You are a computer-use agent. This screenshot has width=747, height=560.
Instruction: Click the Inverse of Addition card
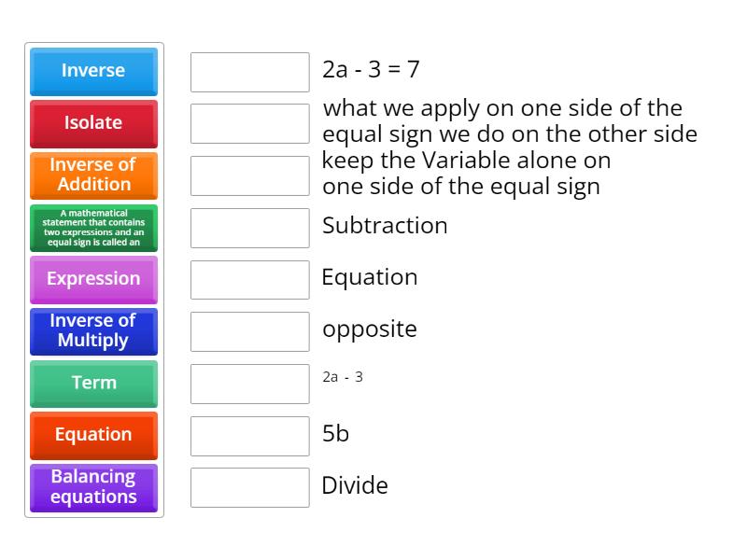(x=93, y=175)
